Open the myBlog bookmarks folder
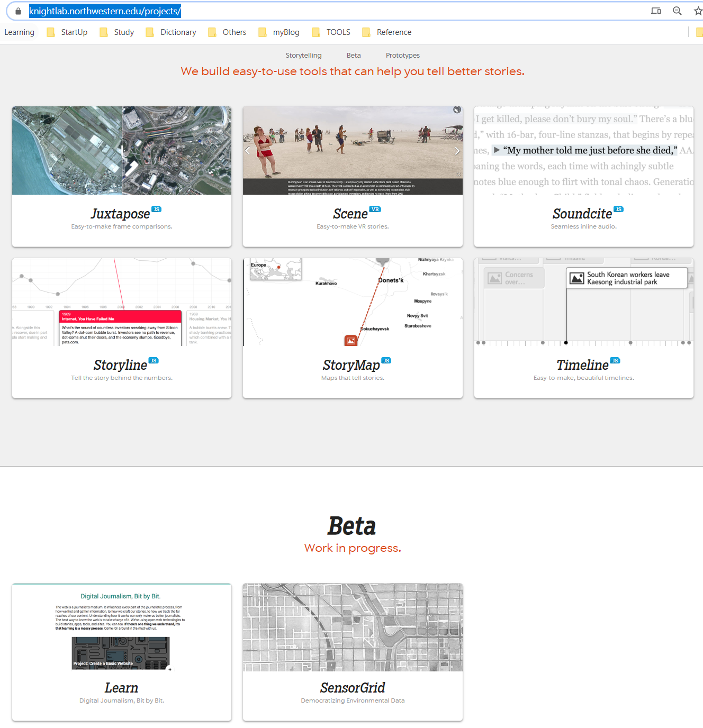 [279, 32]
